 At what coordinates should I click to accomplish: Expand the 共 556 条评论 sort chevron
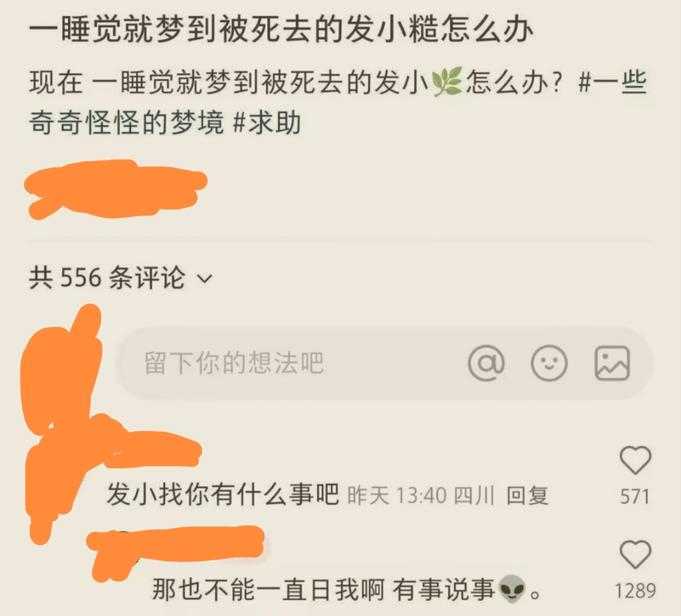click(x=205, y=278)
